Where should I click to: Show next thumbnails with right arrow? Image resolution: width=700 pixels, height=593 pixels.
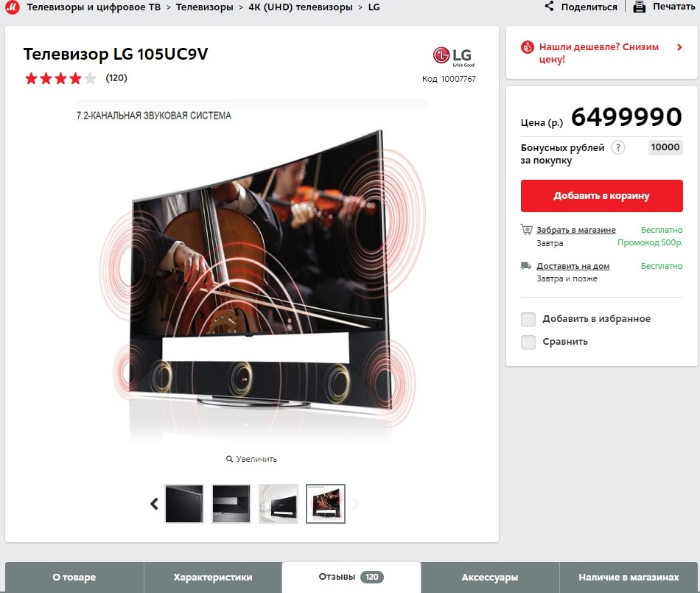(355, 504)
